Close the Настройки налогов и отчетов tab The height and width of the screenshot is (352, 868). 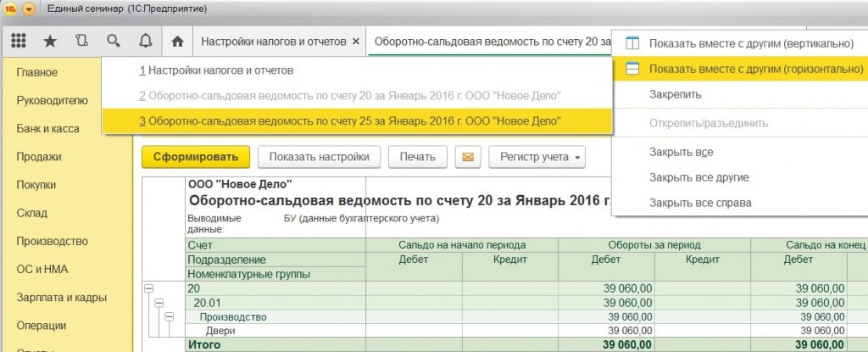356,41
